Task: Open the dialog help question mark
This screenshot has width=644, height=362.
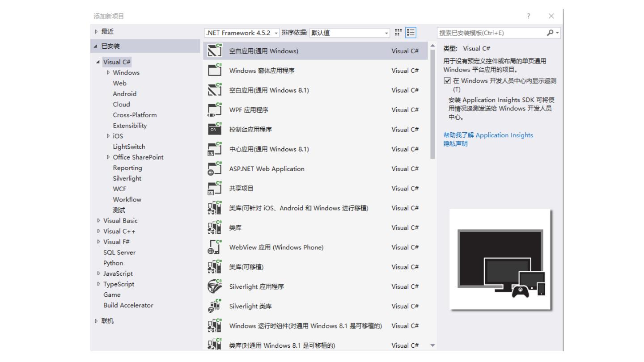Action: 529,17
